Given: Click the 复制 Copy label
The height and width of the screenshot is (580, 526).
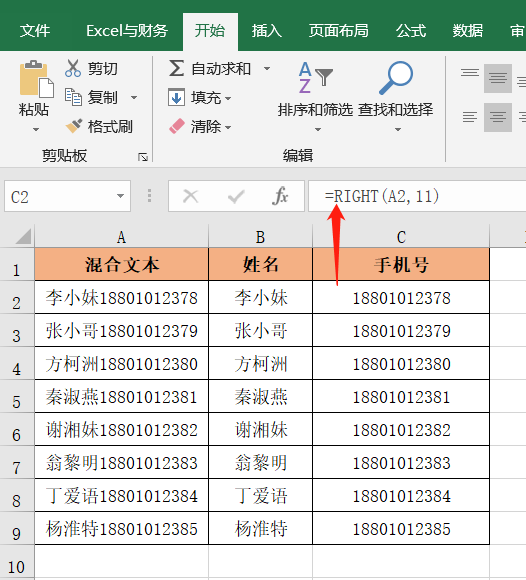Looking at the screenshot, I should (102, 98).
